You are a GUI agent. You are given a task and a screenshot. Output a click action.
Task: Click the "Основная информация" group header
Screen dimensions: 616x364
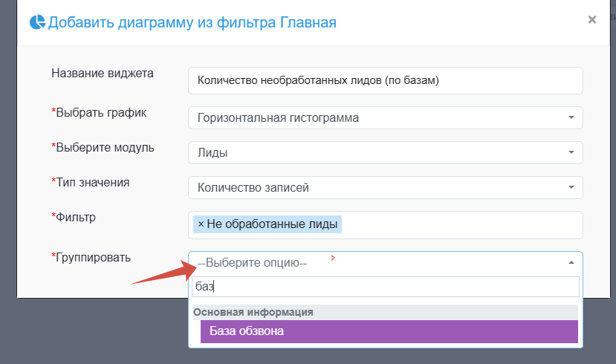pyautogui.click(x=253, y=312)
